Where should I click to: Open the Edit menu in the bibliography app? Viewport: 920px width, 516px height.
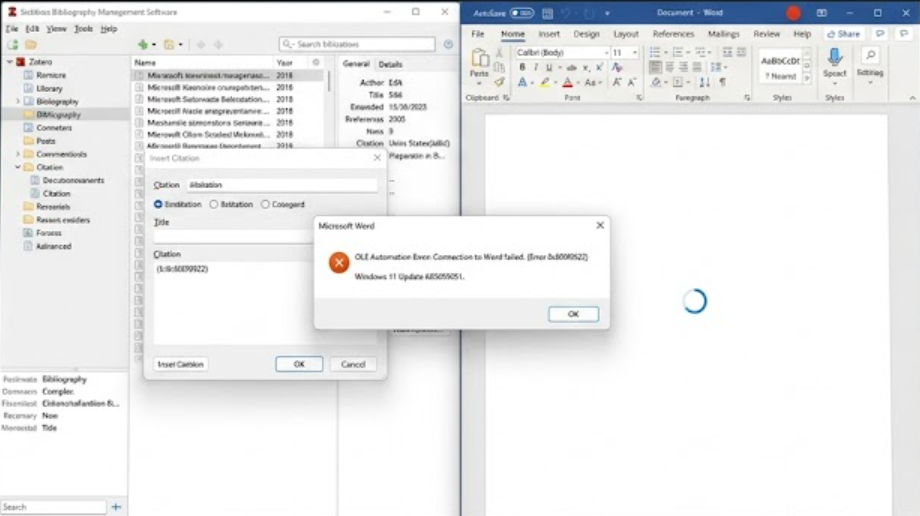pos(32,29)
